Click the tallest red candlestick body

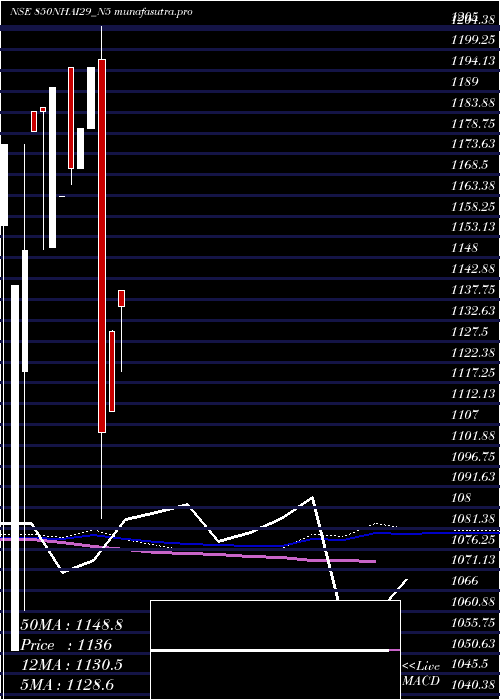pos(102,246)
